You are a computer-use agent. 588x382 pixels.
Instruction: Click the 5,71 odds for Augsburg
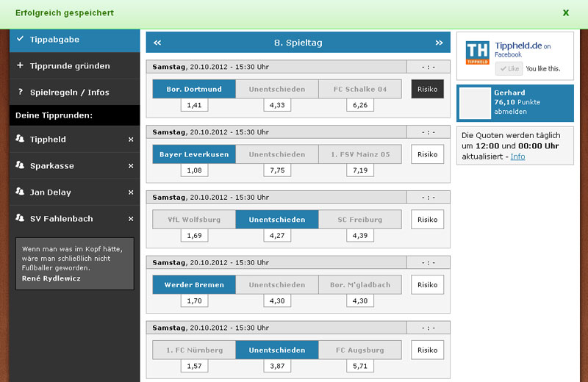coord(360,366)
